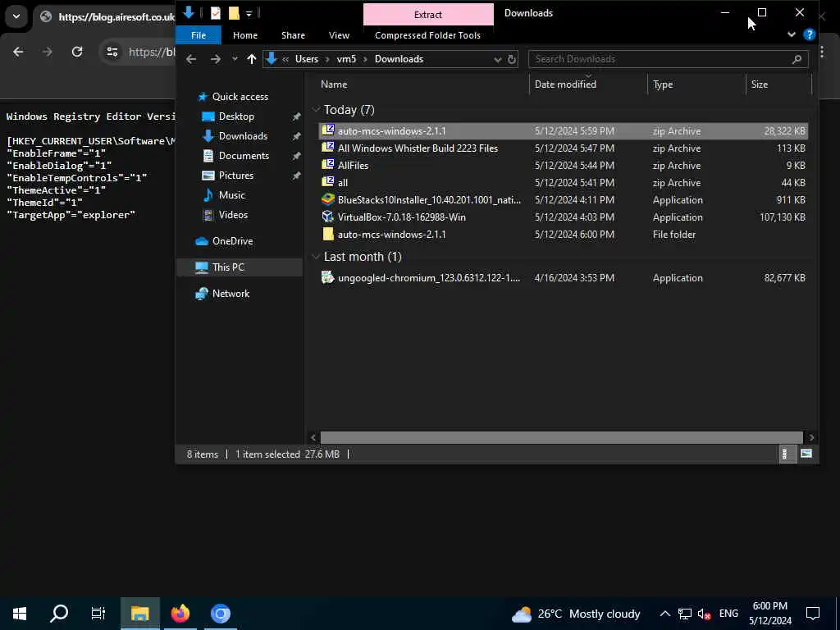Open Pictures in the navigation pane
840x630 pixels.
click(x=235, y=176)
